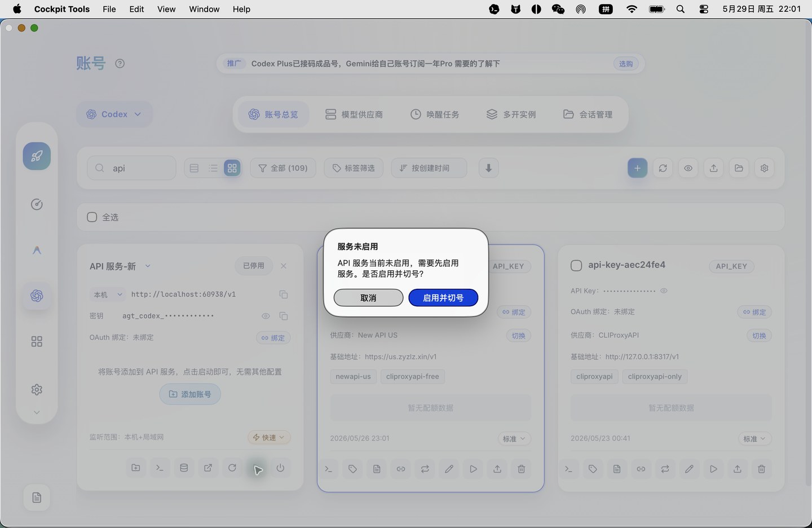Select the Codex logo icon in the sidebar
The height and width of the screenshot is (528, 812).
pyautogui.click(x=37, y=296)
